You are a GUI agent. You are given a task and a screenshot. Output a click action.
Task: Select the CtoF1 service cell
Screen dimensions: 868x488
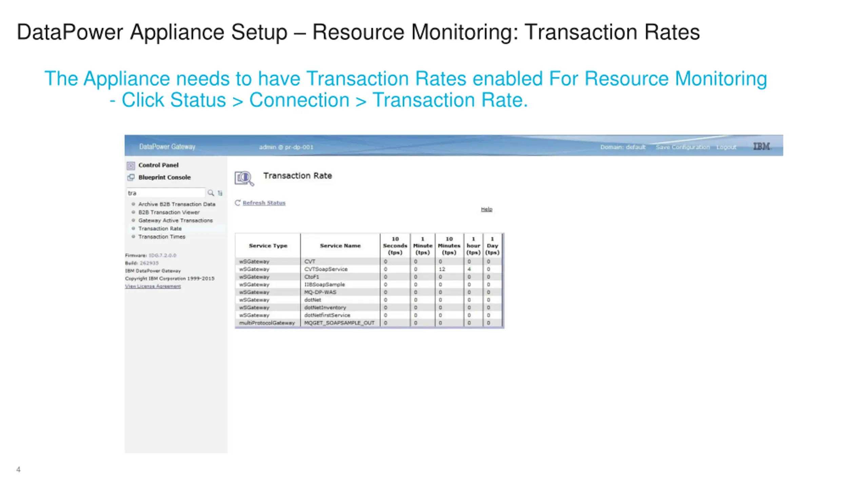tap(340, 277)
